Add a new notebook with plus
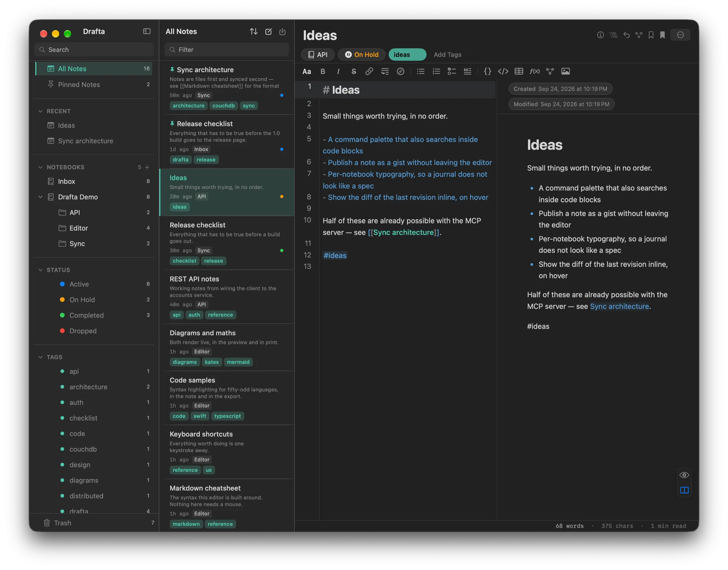Image resolution: width=728 pixels, height=570 pixels. 147,167
